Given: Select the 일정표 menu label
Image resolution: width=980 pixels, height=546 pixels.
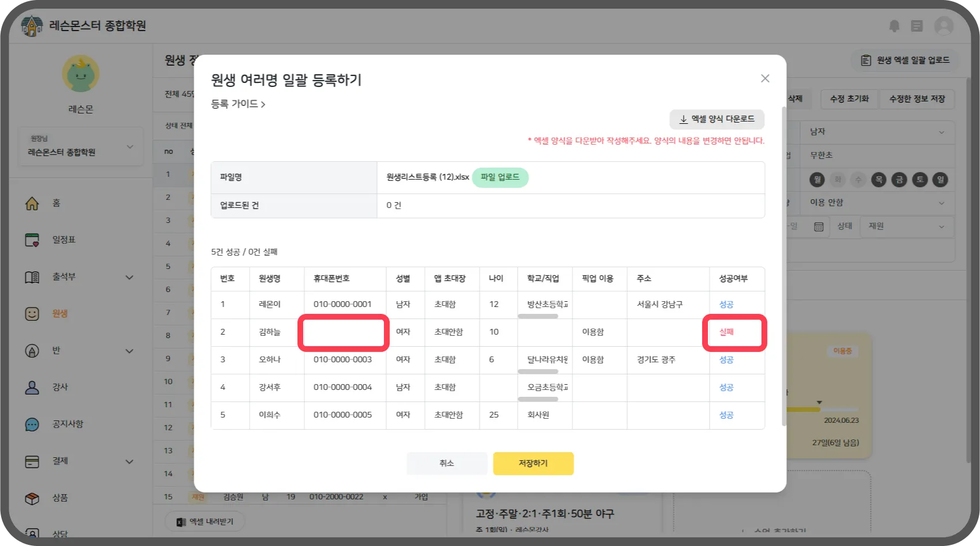Looking at the screenshot, I should pyautogui.click(x=64, y=240).
